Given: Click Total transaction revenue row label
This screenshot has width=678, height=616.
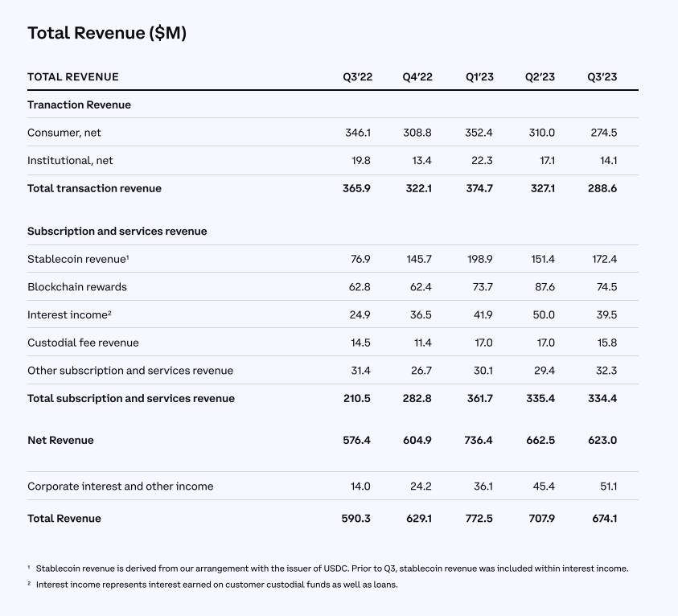Looking at the screenshot, I should 94,188.
